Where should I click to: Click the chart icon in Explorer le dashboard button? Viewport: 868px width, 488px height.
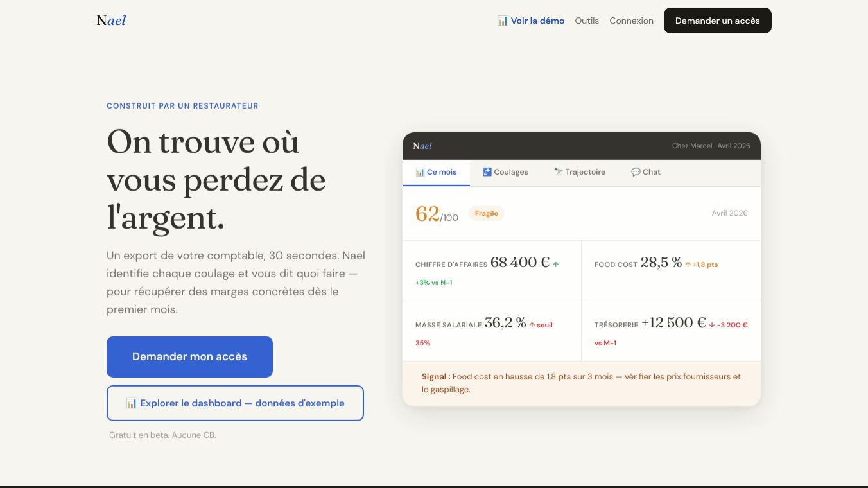(x=132, y=403)
